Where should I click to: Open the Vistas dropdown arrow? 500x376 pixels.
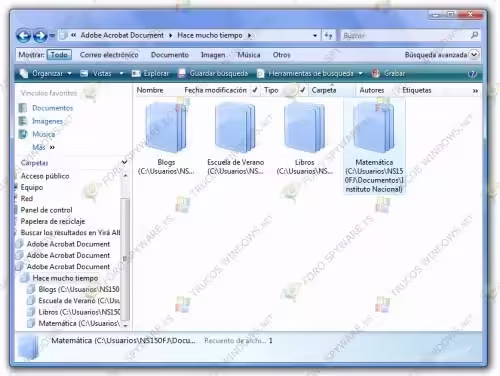point(122,73)
